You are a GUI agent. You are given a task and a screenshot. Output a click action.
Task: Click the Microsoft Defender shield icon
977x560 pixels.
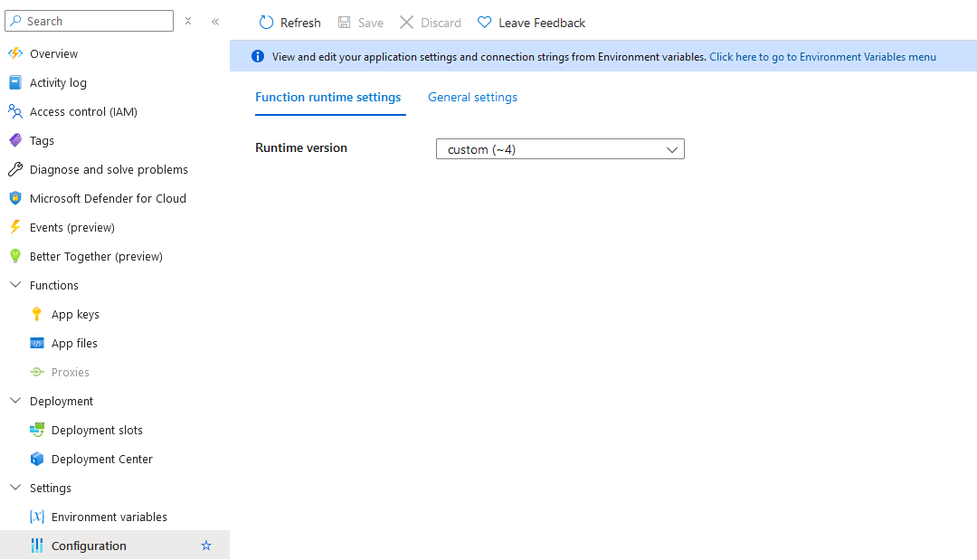(x=15, y=198)
